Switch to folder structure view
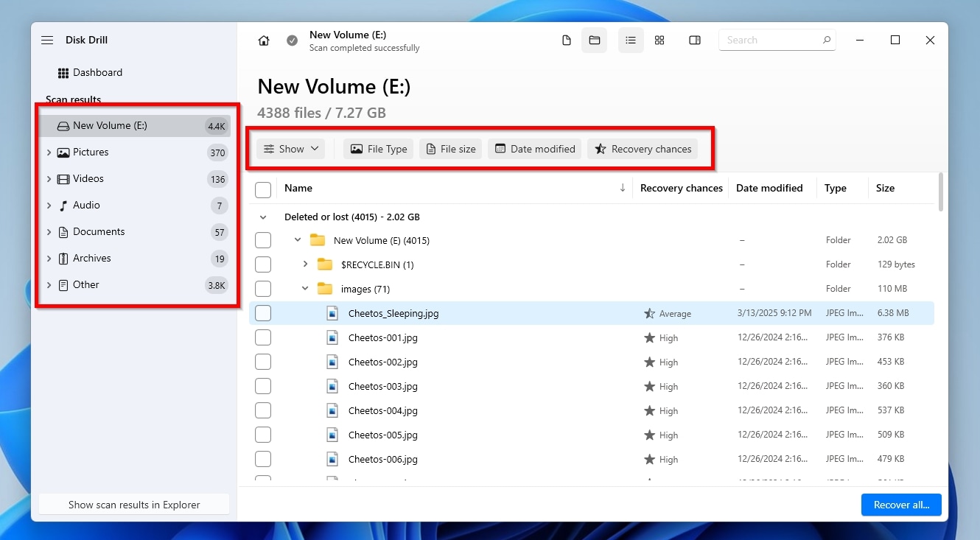Image resolution: width=980 pixels, height=540 pixels. click(x=595, y=41)
